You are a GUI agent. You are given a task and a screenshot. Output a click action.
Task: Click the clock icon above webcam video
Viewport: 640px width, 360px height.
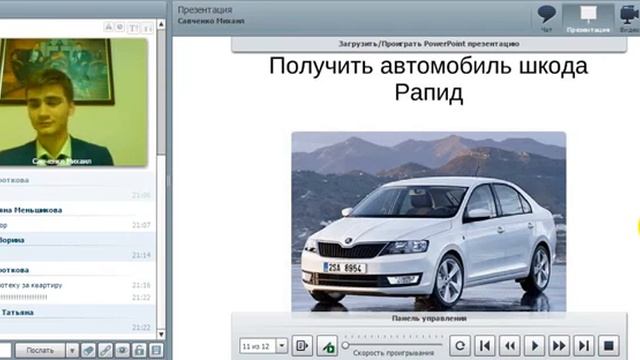click(120, 27)
